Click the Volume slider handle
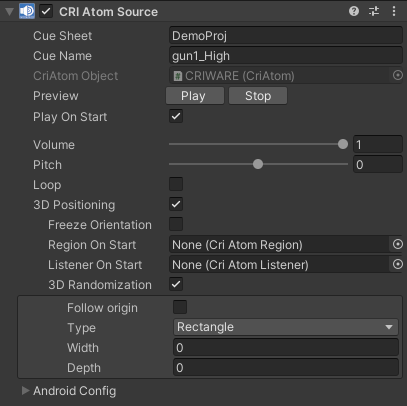 pos(343,144)
